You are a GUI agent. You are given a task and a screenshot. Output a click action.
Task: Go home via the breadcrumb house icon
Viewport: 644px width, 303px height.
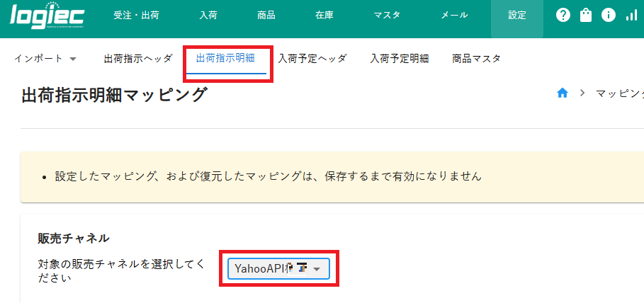pos(563,93)
